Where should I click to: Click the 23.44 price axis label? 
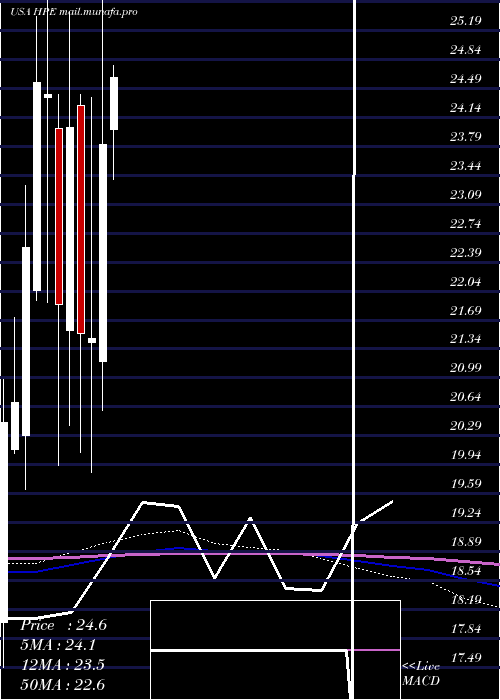click(x=466, y=166)
